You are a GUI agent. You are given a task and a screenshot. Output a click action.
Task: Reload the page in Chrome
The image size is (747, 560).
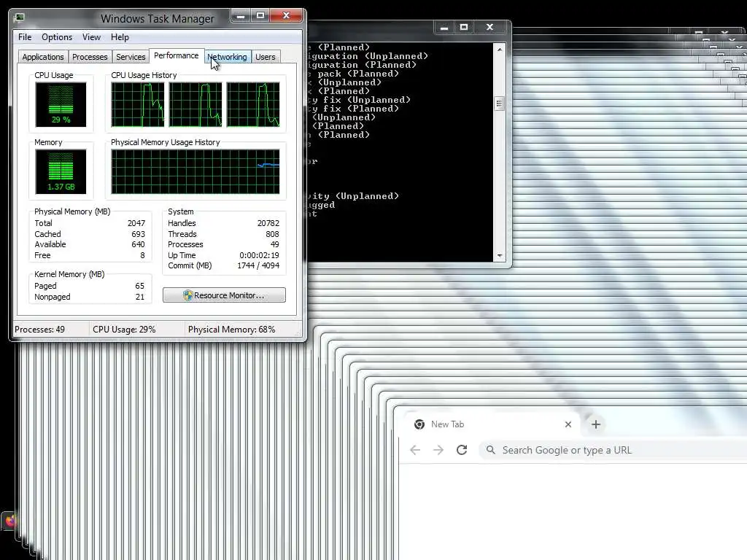tap(462, 450)
